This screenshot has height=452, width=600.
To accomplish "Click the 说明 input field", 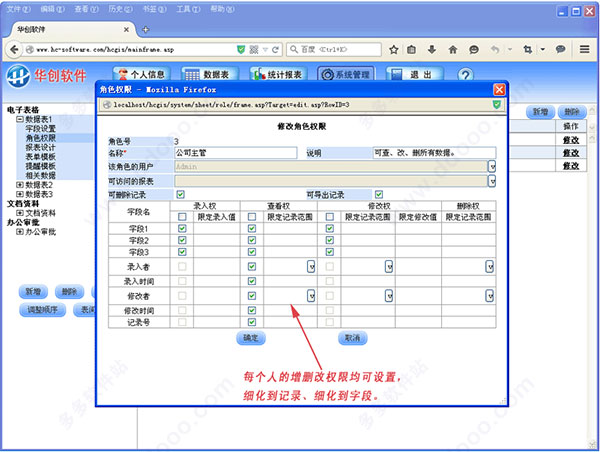I will [x=434, y=153].
